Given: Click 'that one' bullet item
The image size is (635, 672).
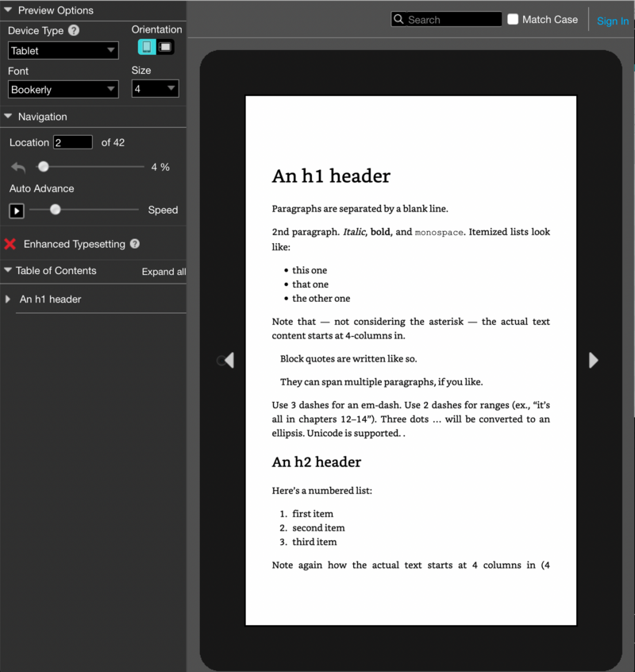Looking at the screenshot, I should 310,284.
